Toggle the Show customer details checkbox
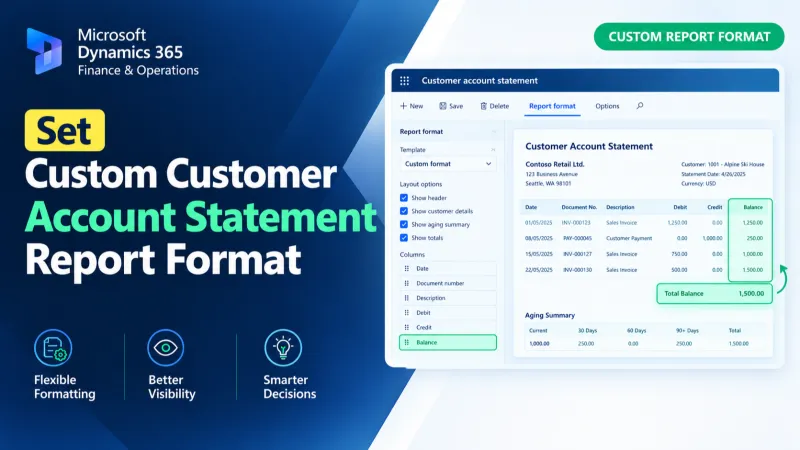Screen dimensions: 800x450 (x=404, y=211)
